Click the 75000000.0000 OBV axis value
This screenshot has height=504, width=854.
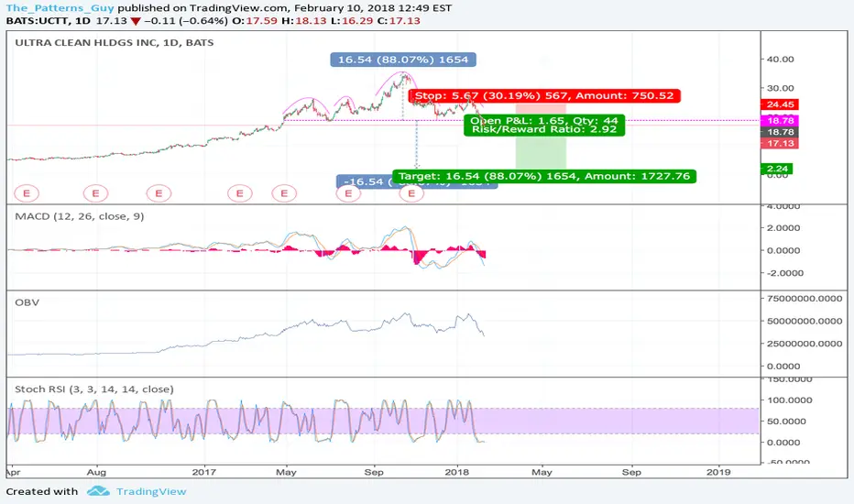(805, 299)
